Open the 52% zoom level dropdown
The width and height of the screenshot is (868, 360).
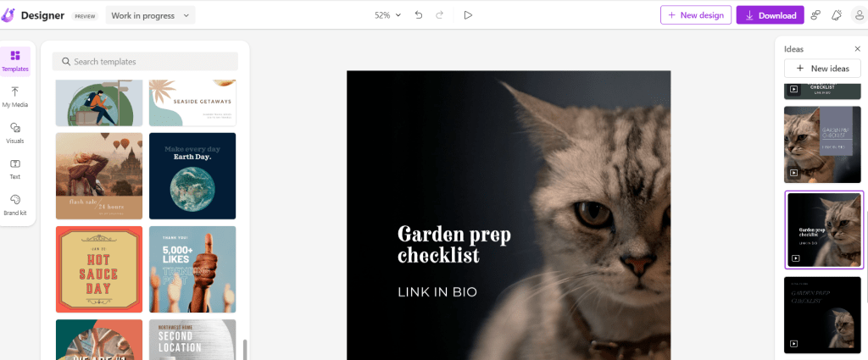click(387, 15)
